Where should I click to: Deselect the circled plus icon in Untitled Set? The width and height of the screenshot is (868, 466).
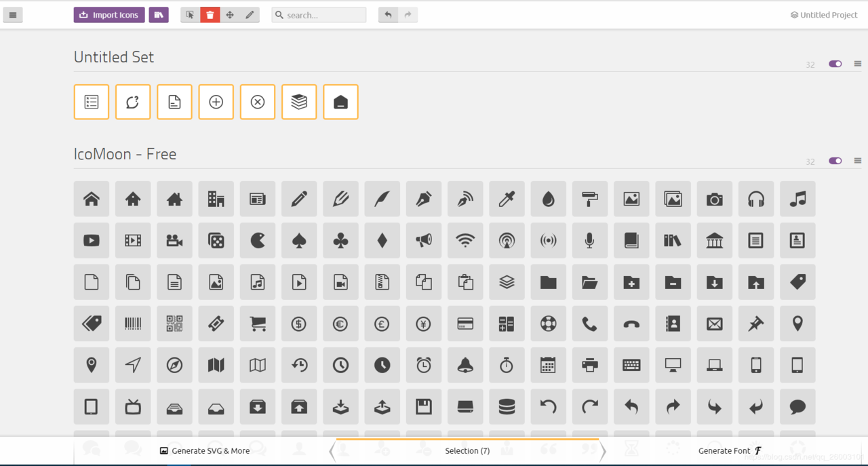tap(216, 102)
